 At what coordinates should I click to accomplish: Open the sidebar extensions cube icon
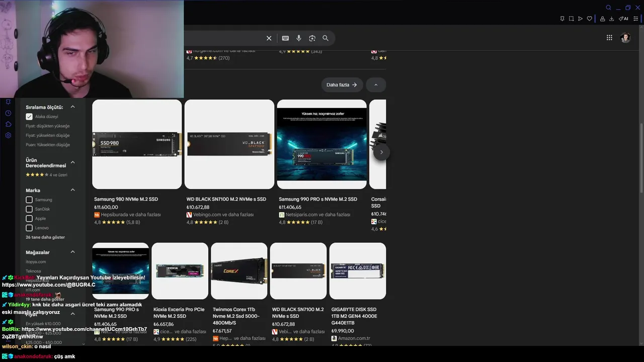click(x=8, y=124)
